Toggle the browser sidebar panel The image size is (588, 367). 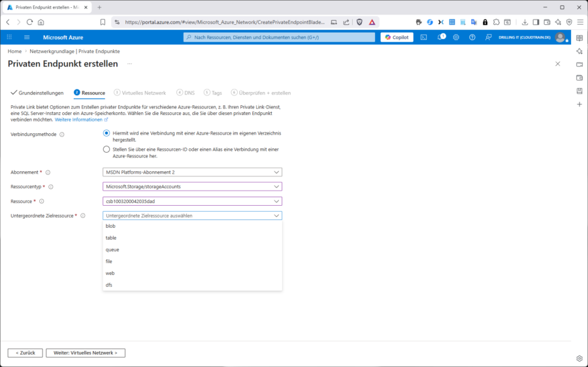click(536, 22)
